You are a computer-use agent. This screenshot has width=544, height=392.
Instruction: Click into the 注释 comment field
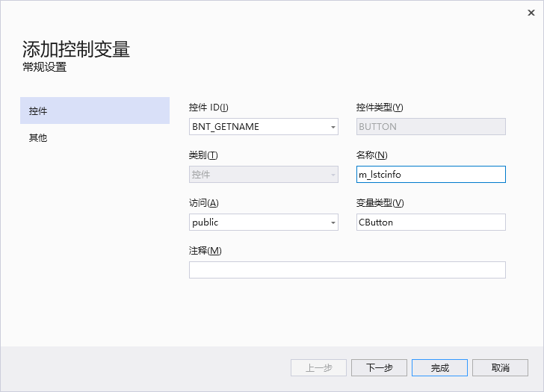pos(347,270)
